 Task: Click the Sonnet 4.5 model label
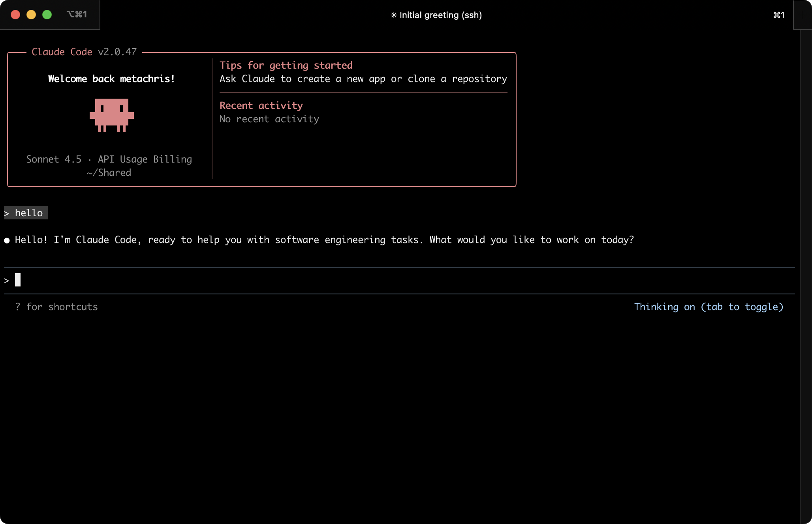54,159
